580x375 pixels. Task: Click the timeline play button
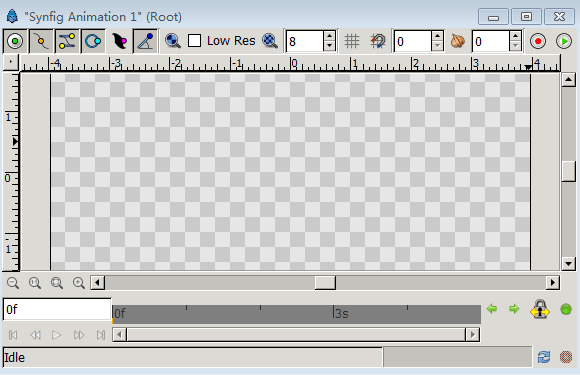click(x=57, y=335)
